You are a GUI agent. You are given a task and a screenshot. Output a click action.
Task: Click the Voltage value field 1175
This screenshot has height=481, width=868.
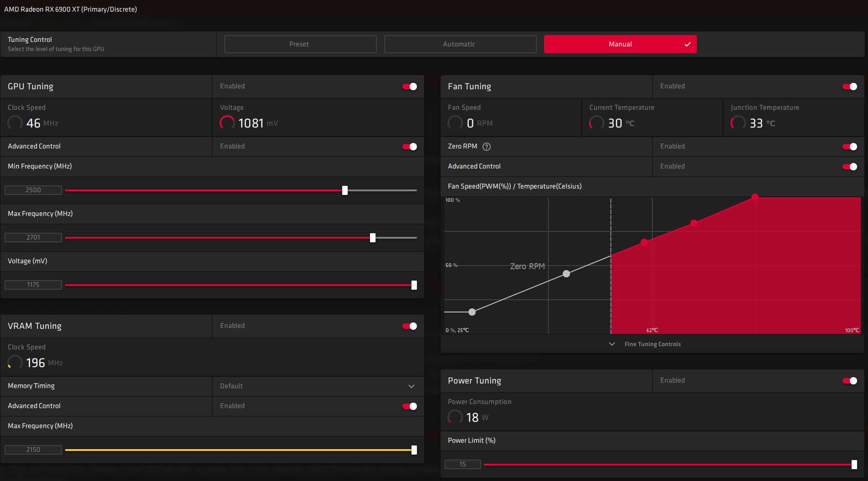click(33, 285)
